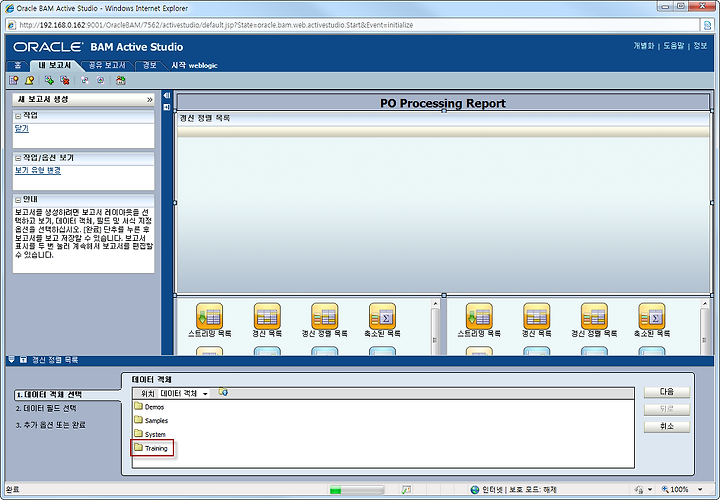720x500 pixels.
Task: Click the yellow bell alert toolbar icon
Action: point(29,80)
